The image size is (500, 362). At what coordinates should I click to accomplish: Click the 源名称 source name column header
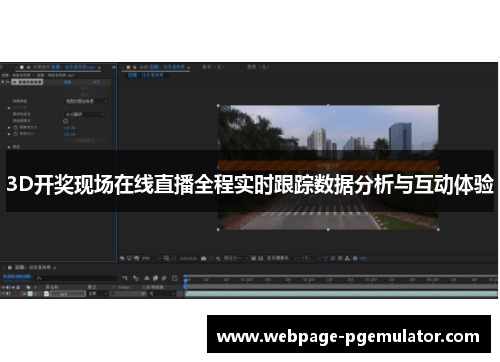(52, 287)
